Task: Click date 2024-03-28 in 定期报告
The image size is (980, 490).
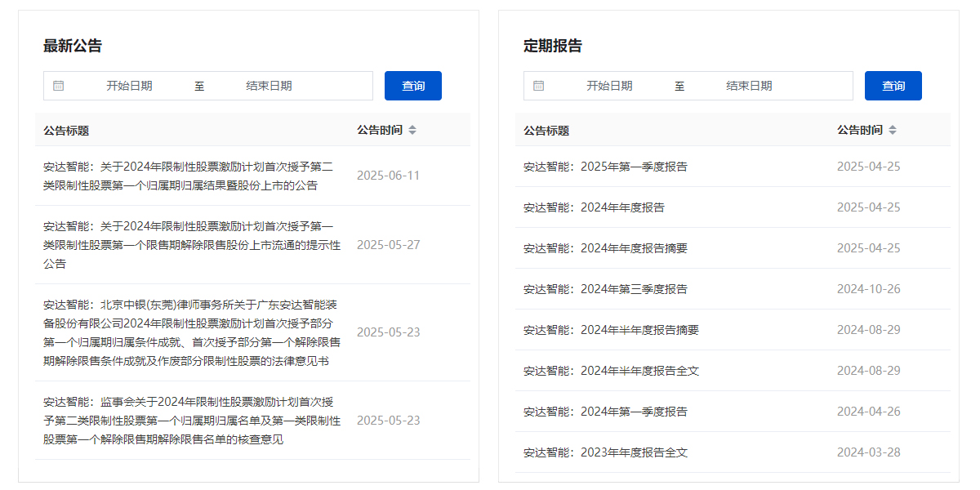Action: tap(869, 452)
